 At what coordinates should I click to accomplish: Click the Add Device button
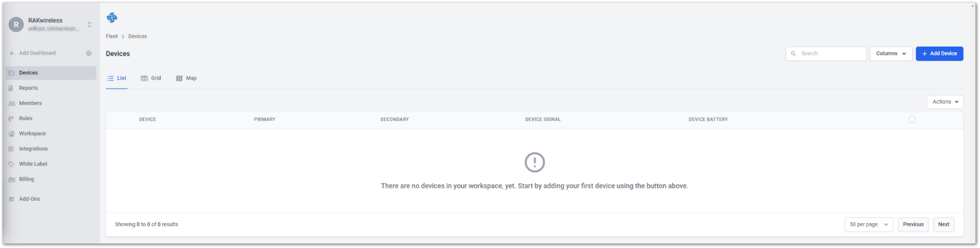click(x=939, y=54)
